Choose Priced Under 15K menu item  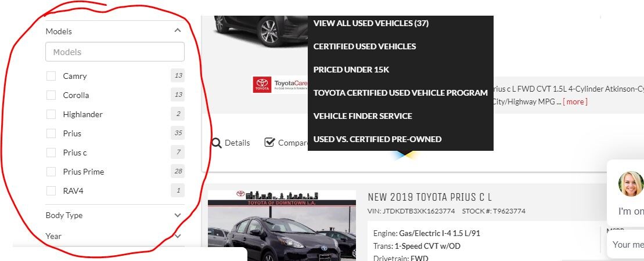[351, 70]
